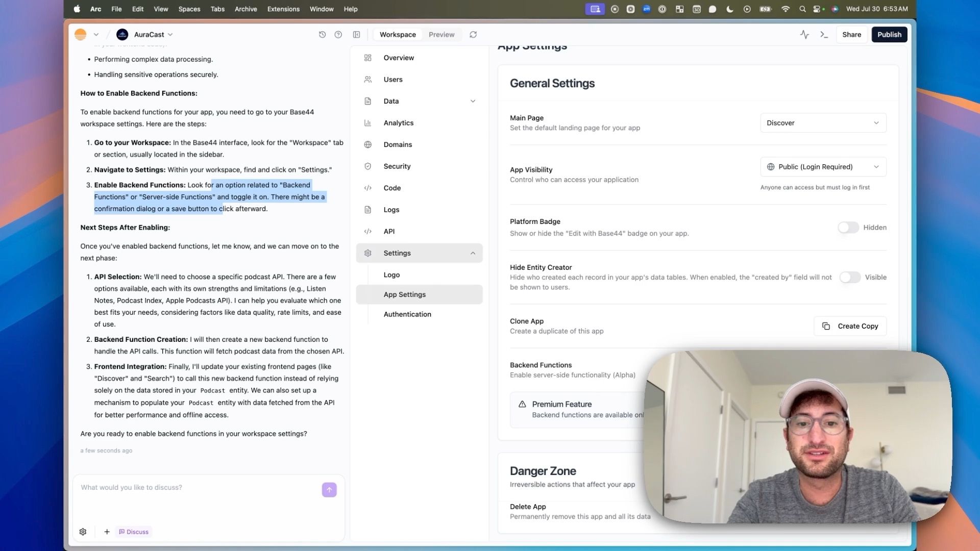This screenshot has height=551, width=980.
Task: Open the Overview section
Action: pyautogui.click(x=419, y=58)
